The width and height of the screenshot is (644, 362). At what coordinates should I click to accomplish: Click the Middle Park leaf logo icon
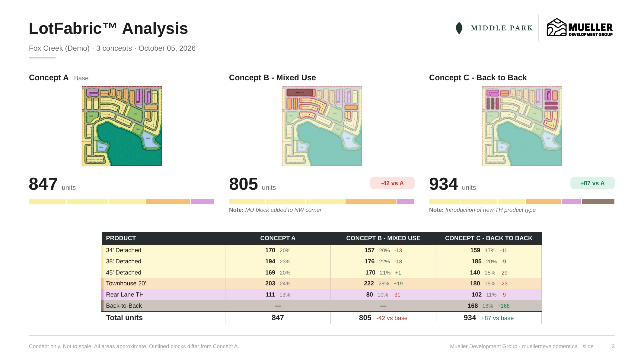[x=459, y=28]
